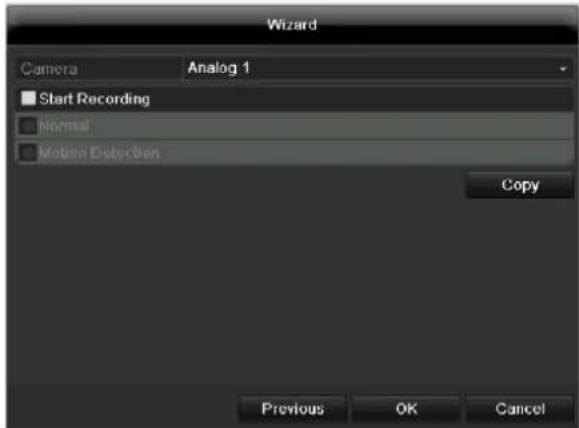
Task: Tick the Start Recording checkbox
Action: [x=28, y=98]
